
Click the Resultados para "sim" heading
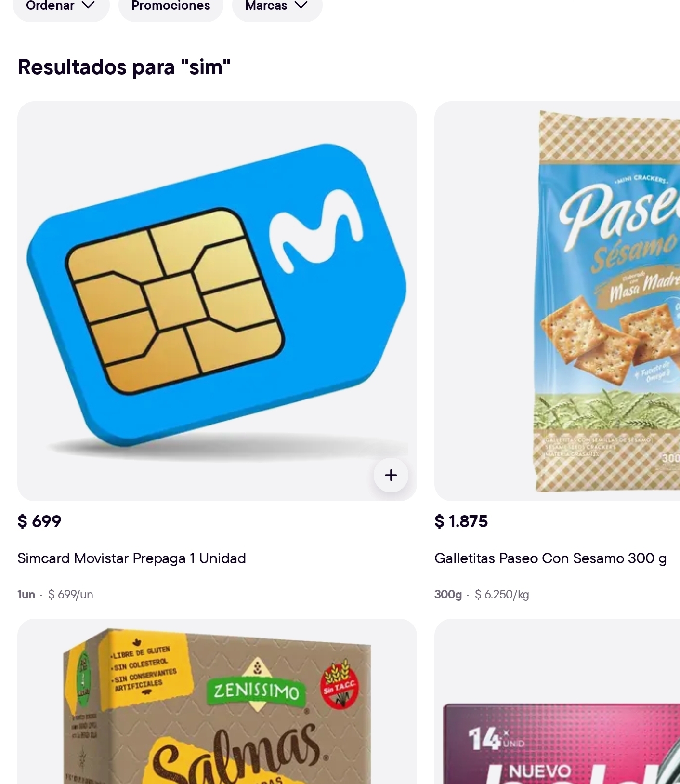[124, 67]
